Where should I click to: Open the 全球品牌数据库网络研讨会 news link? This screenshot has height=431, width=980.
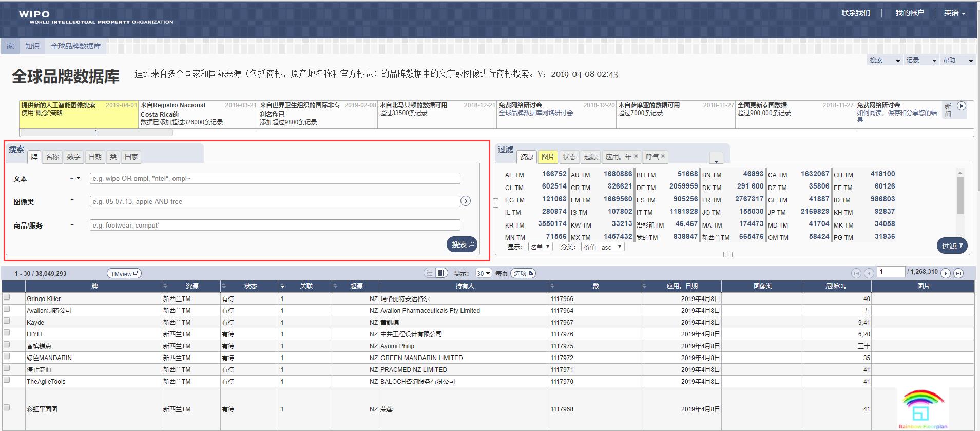pos(536,113)
